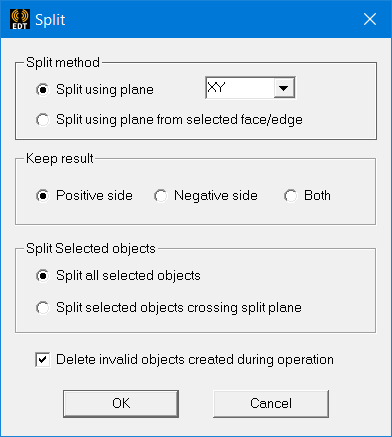Image resolution: width=392 pixels, height=437 pixels.
Task: Choose the 'Both' radio button circle
Action: pyautogui.click(x=291, y=196)
